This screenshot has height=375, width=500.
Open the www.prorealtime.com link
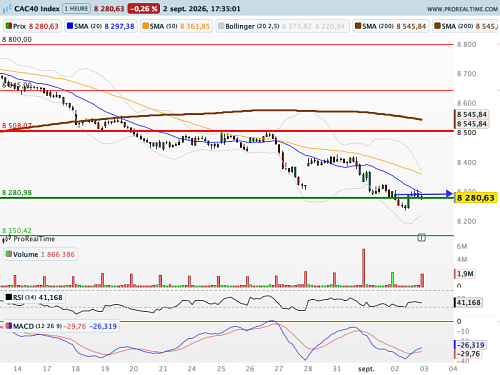(462, 9)
